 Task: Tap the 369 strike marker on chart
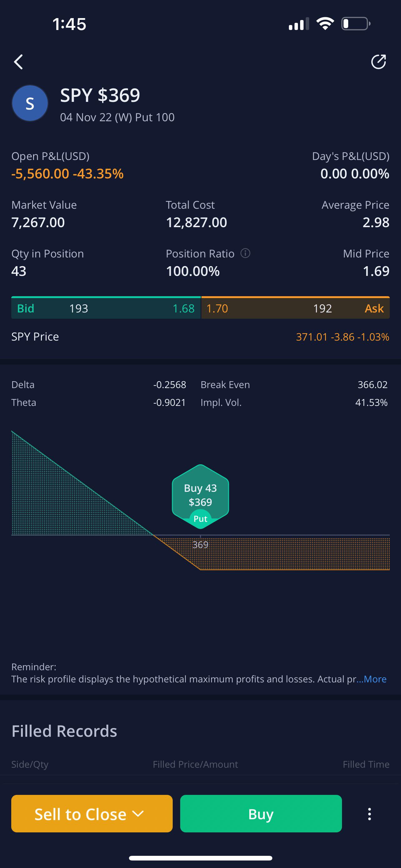pyautogui.click(x=200, y=545)
